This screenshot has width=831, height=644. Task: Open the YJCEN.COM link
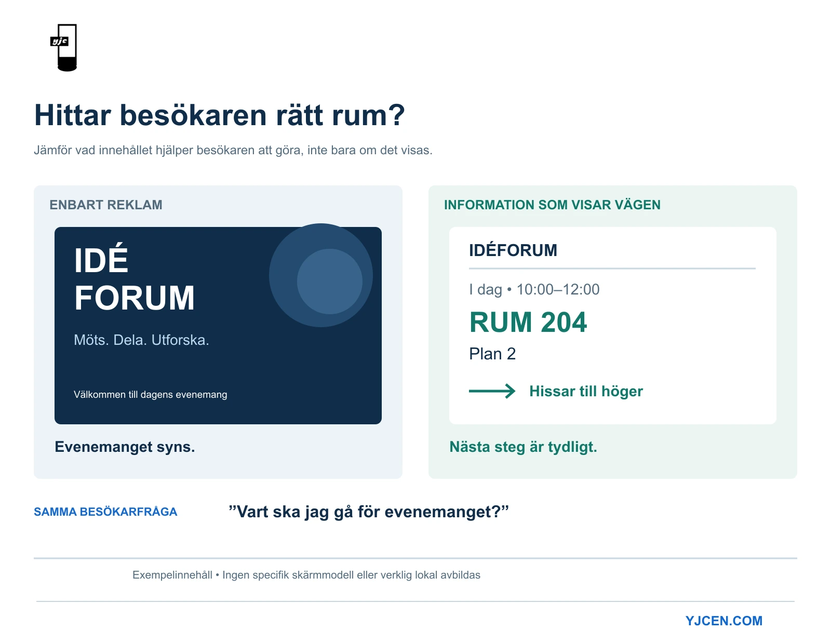723,621
